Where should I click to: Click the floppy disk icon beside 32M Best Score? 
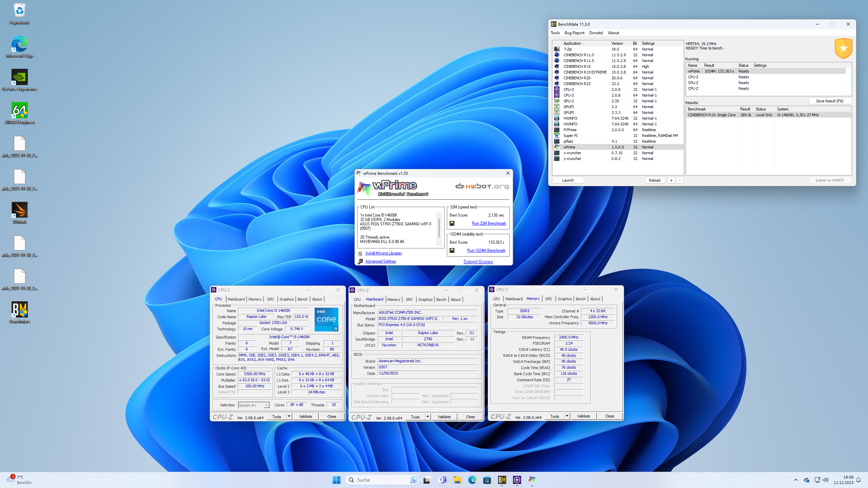pyautogui.click(x=452, y=223)
